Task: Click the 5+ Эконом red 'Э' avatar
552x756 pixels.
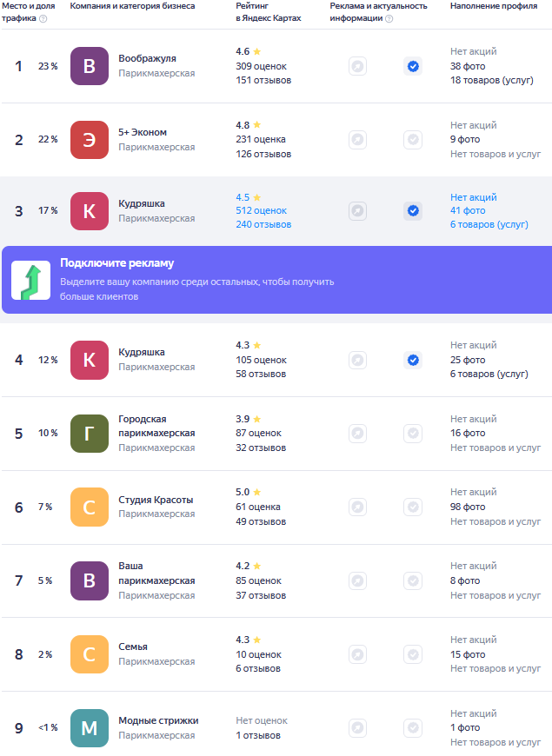Action: (x=90, y=140)
